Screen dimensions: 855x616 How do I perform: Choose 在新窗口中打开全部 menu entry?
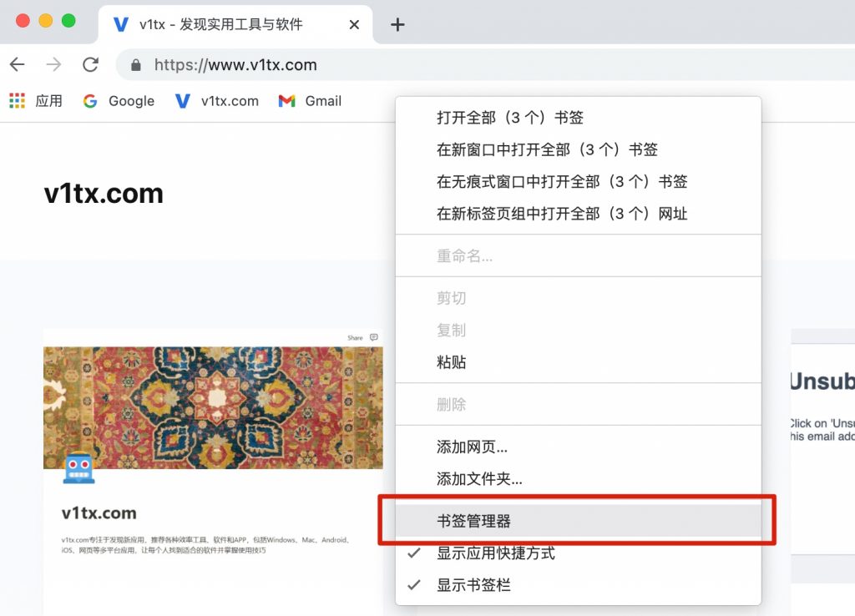(x=578, y=149)
